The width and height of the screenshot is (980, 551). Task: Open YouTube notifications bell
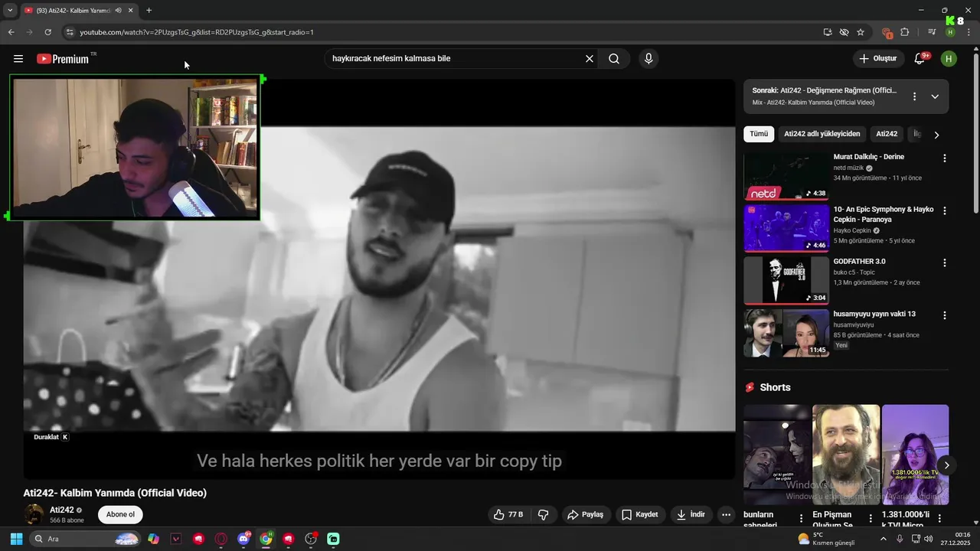coord(921,58)
